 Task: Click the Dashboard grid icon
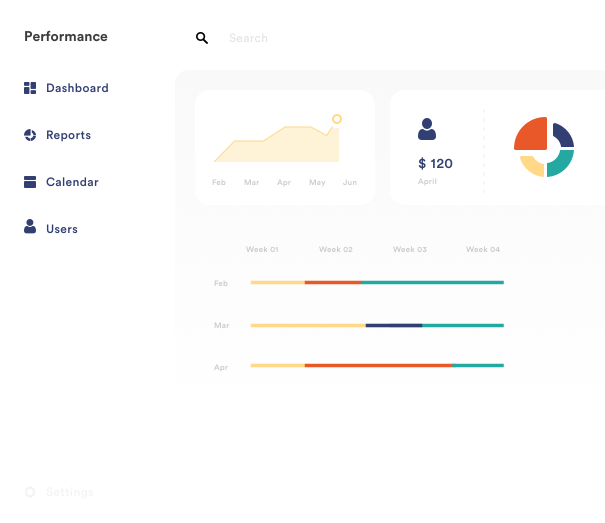[x=30, y=88]
